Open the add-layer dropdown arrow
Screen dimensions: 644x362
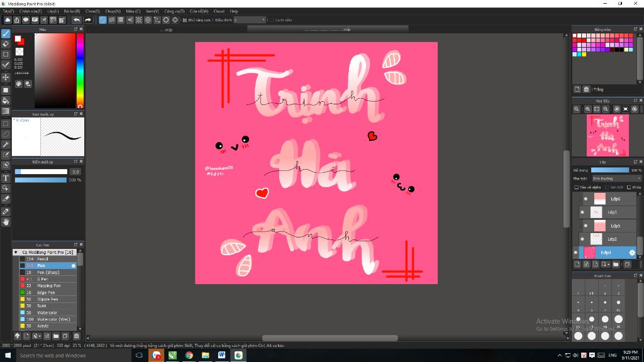[609, 265]
